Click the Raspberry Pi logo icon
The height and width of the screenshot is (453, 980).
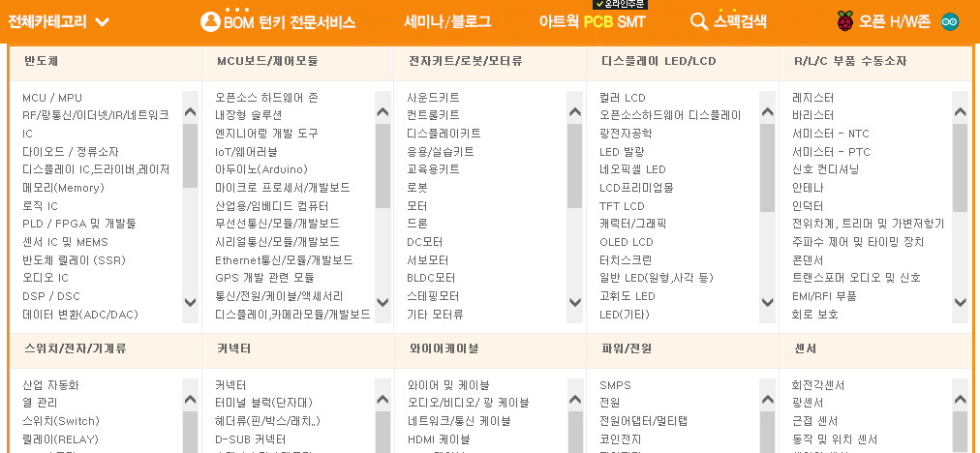tap(845, 21)
